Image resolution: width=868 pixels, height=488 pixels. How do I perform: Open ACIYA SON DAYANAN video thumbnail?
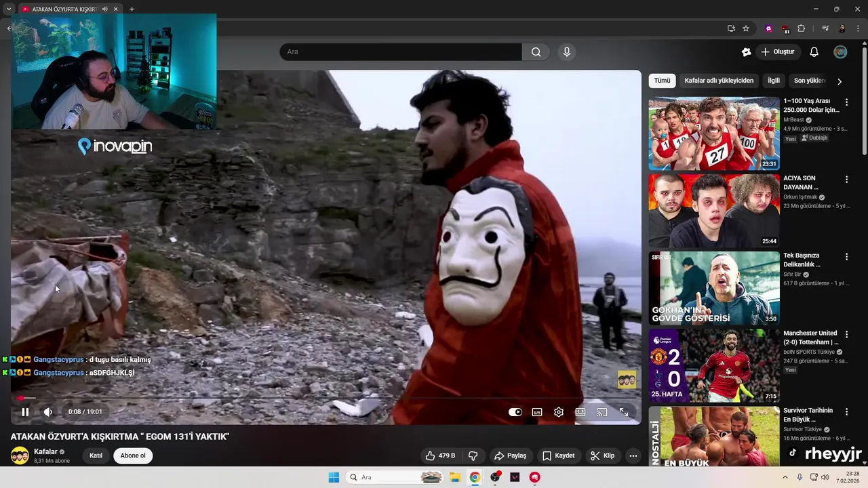click(714, 211)
